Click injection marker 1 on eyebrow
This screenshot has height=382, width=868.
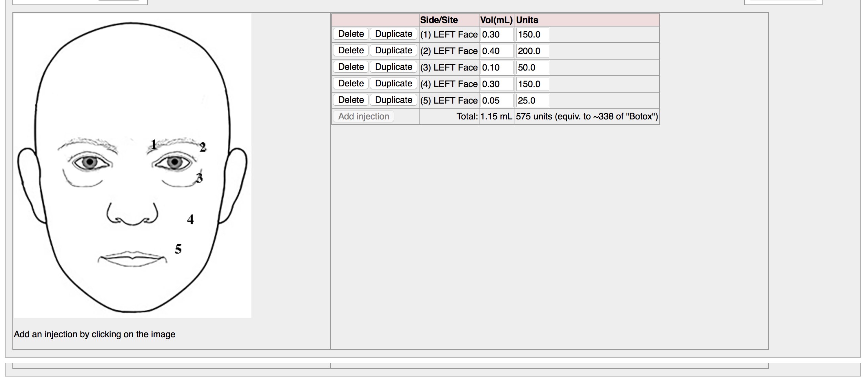point(154,145)
